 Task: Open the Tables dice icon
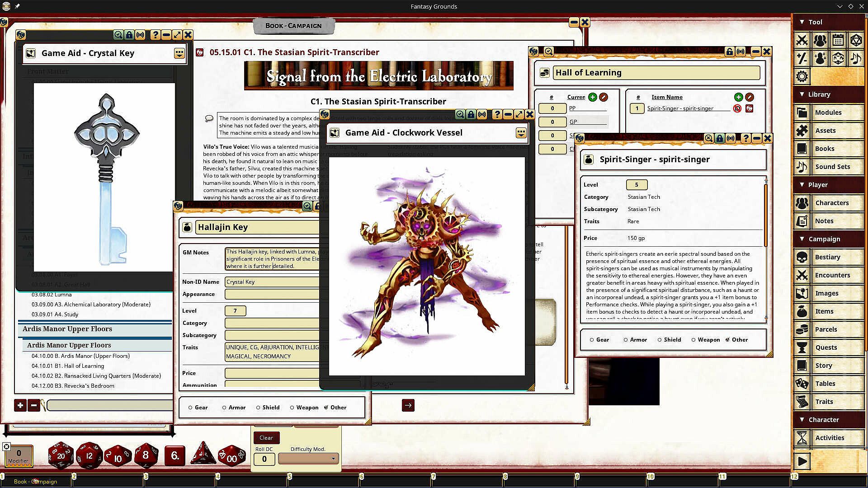coord(802,384)
